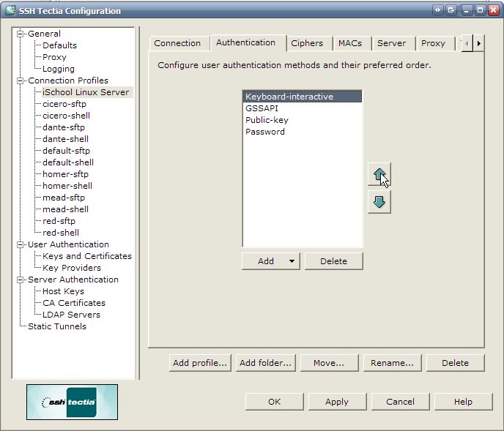
Task: Click the Add profile... button
Action: click(200, 363)
